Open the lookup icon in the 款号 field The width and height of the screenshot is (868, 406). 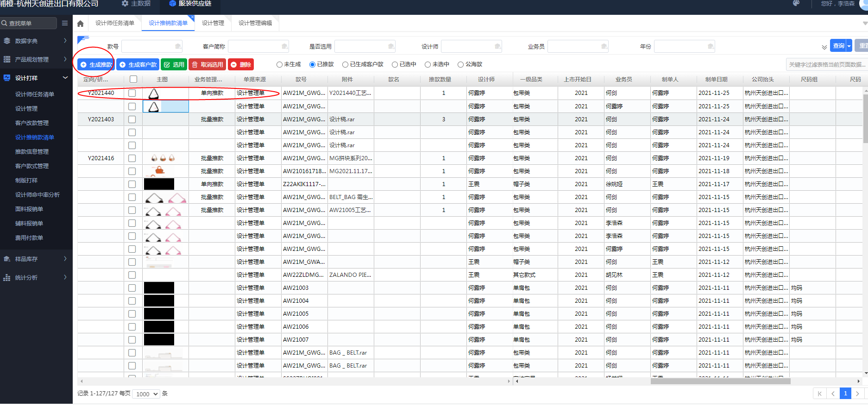(x=178, y=46)
